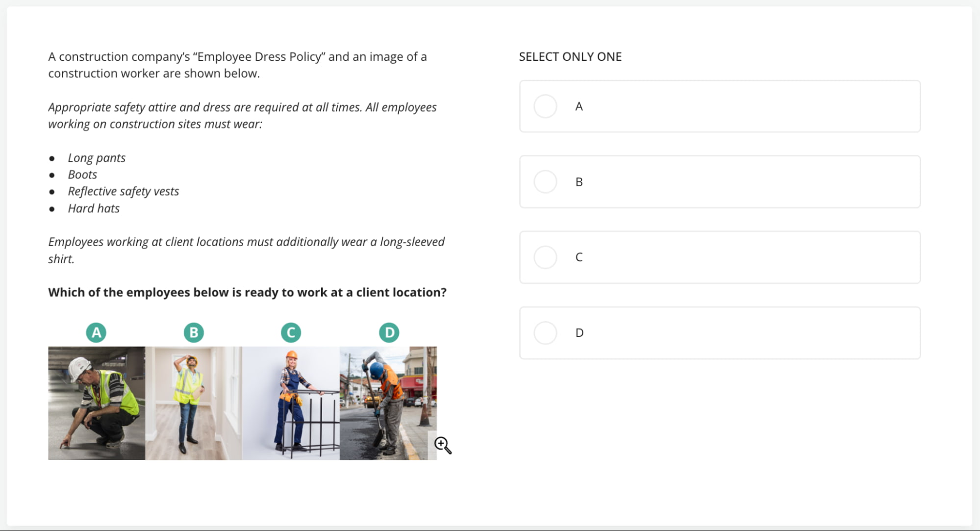Click on worker image D
This screenshot has height=531, width=980.
click(x=386, y=399)
